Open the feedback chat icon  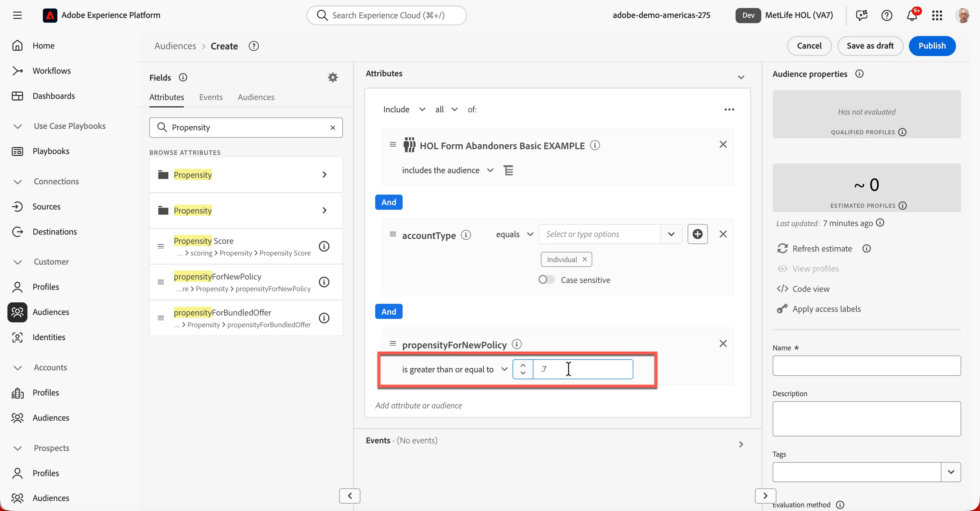click(862, 15)
